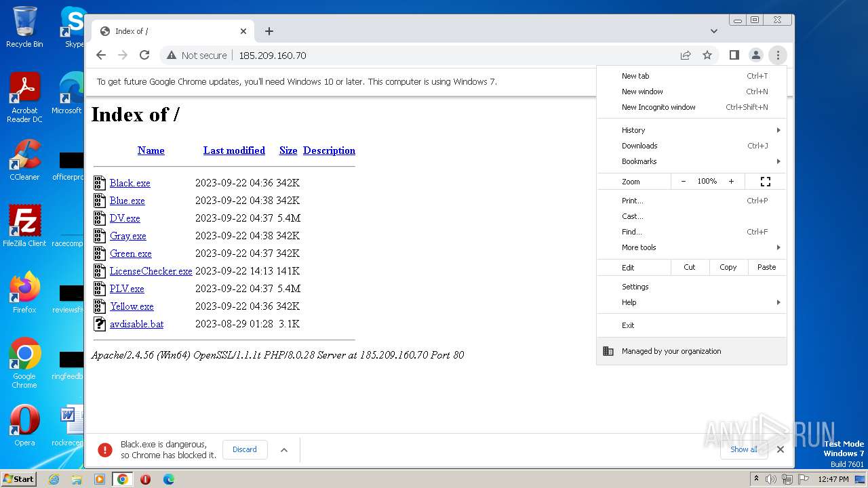Screen dimensions: 868x488
Task: Expand the Bookmarks submenu
Action: point(692,161)
